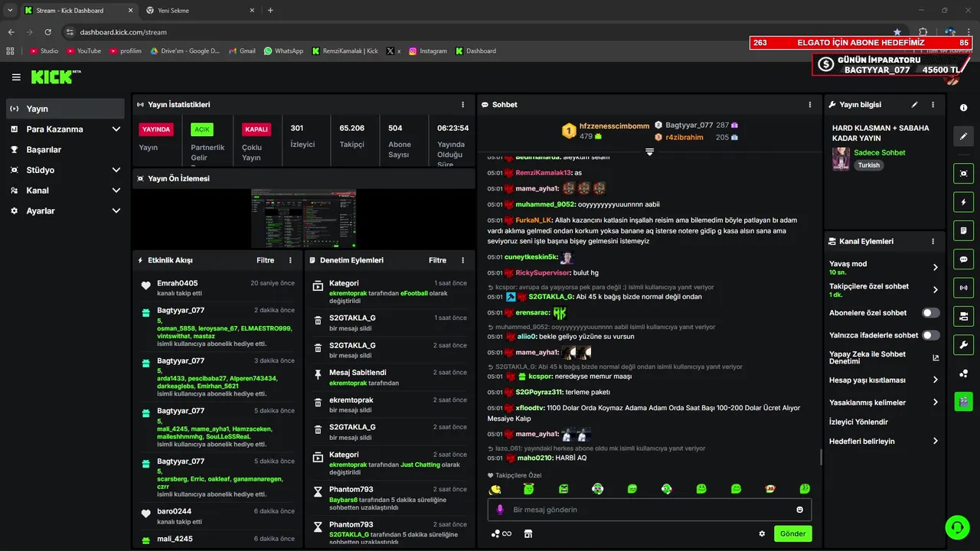Screen dimensions: 980x551
Task: Open the stream preview thumbnail
Action: (x=303, y=218)
